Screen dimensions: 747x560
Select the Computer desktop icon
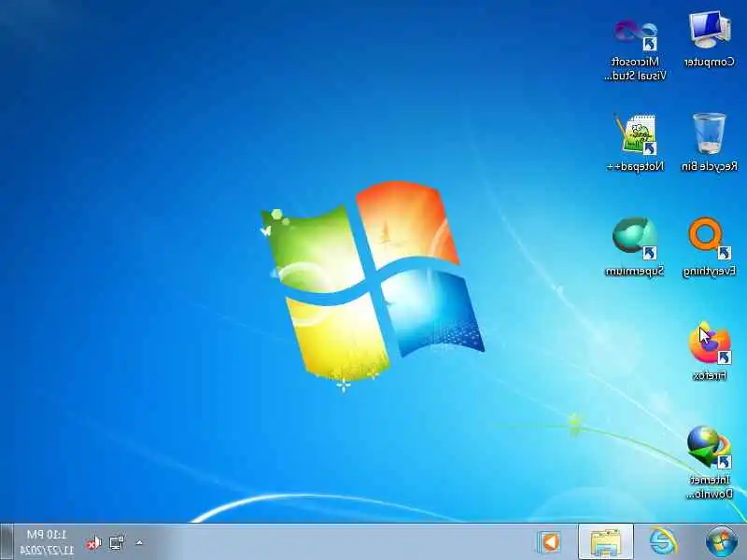tap(710, 40)
